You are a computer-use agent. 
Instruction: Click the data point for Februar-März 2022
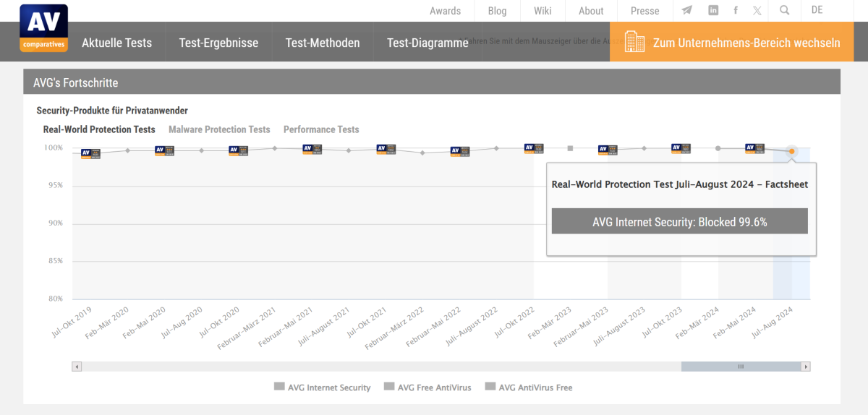[x=422, y=153]
